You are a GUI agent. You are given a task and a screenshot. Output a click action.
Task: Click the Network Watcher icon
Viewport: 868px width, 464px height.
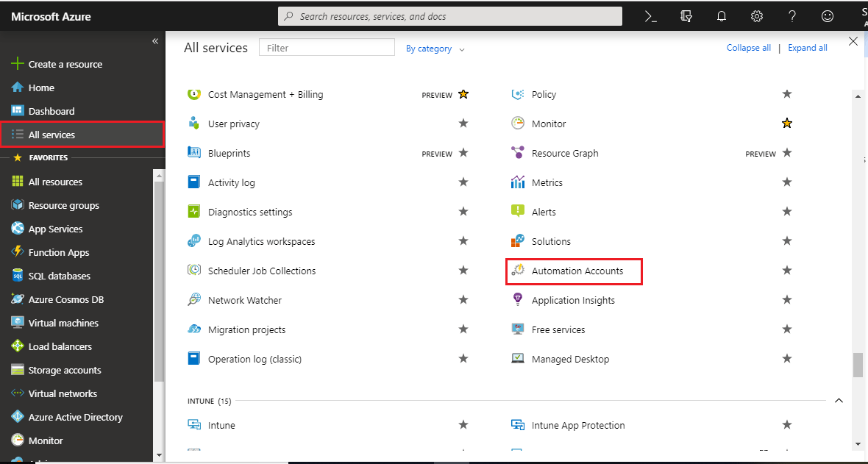coord(193,300)
